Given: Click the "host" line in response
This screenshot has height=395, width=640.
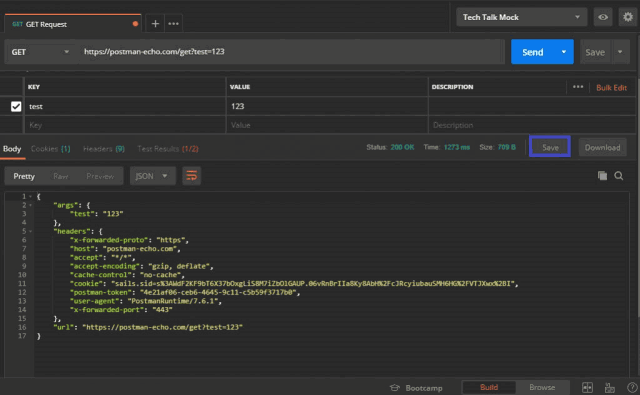Looking at the screenshot, I should pyautogui.click(x=125, y=249).
